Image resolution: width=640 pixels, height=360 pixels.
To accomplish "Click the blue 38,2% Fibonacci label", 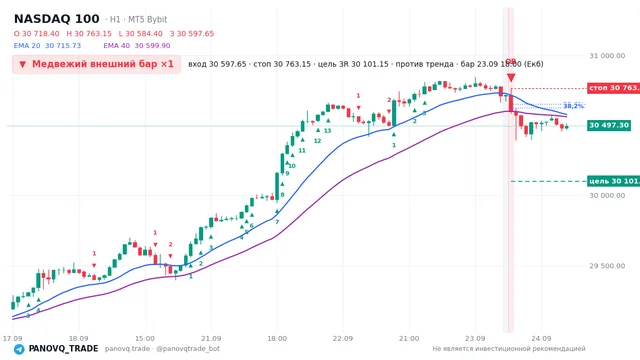I will coord(573,106).
